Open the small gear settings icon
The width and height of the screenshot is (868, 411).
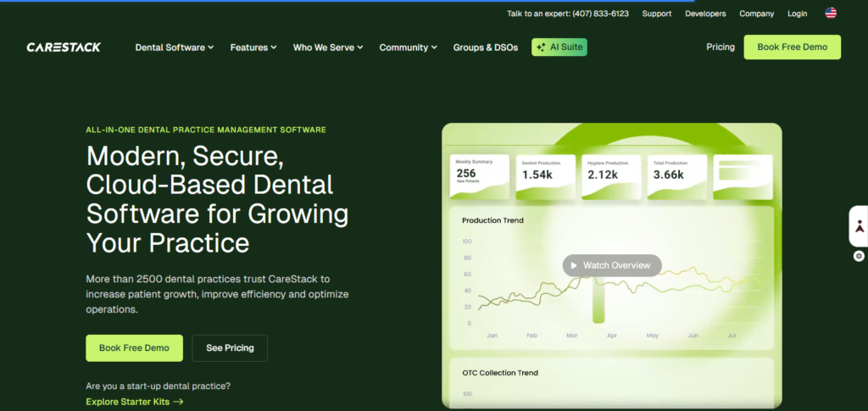pyautogui.click(x=859, y=256)
